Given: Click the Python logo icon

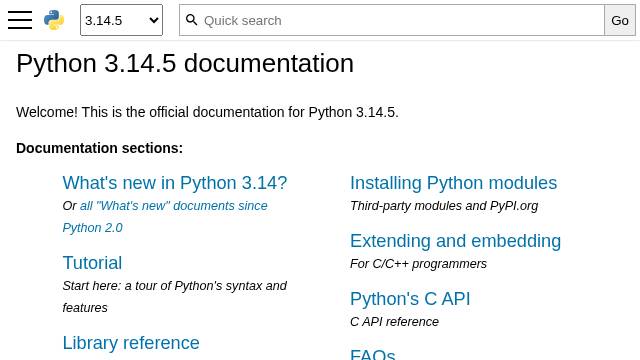Looking at the screenshot, I should pos(54,20).
